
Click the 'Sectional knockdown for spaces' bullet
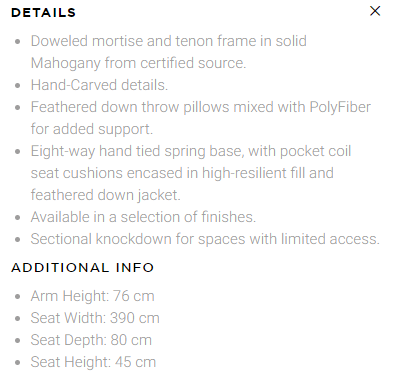[205, 239]
